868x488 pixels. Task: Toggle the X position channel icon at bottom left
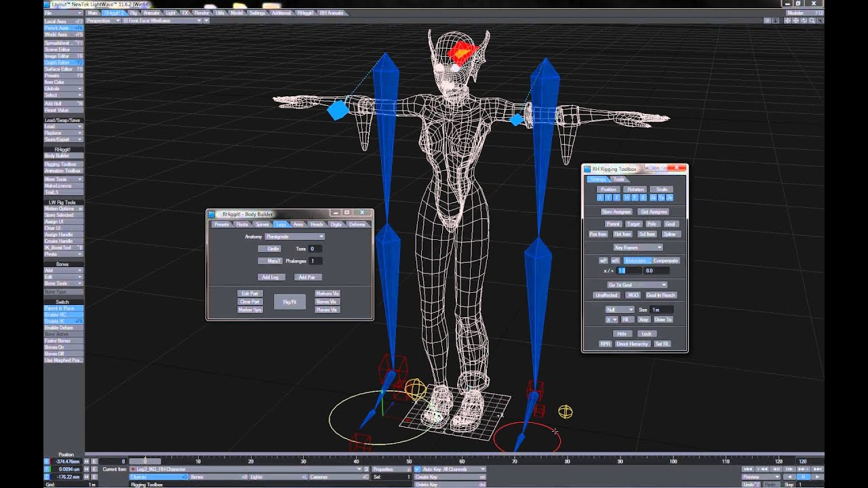point(47,461)
